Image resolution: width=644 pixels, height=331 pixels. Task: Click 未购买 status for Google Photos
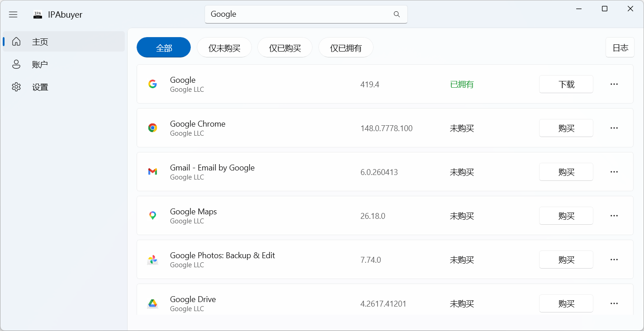[x=462, y=260]
